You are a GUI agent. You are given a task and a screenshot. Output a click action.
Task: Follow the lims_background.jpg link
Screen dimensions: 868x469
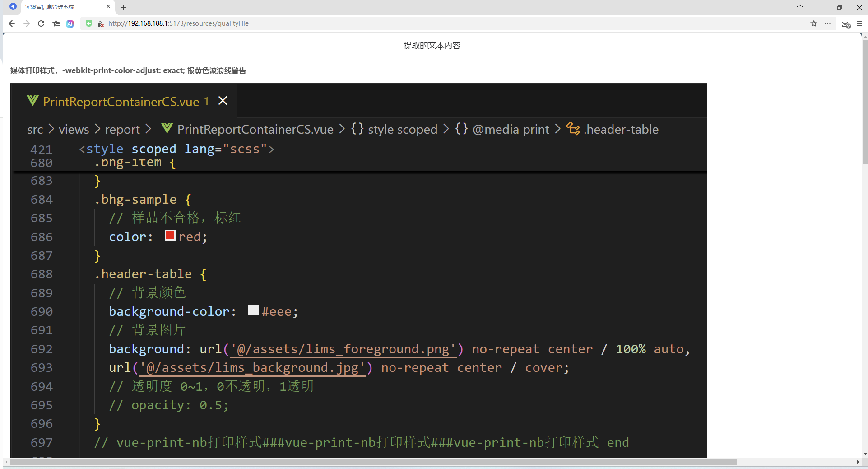[253, 367]
